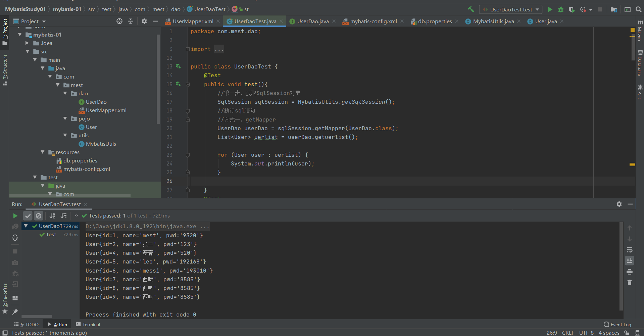Open the Maven side panel
This screenshot has width=644, height=336.
[x=640, y=31]
